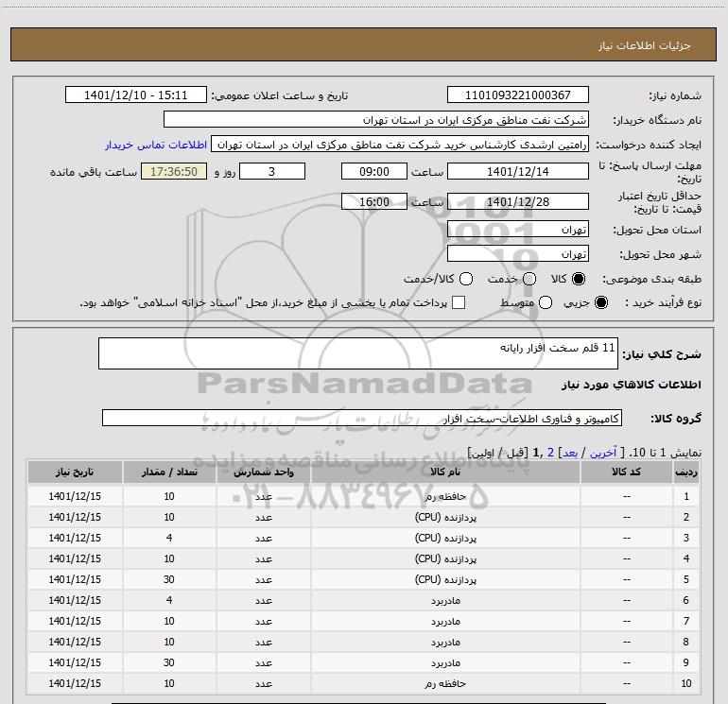Click the کد کالا column header

(626, 472)
